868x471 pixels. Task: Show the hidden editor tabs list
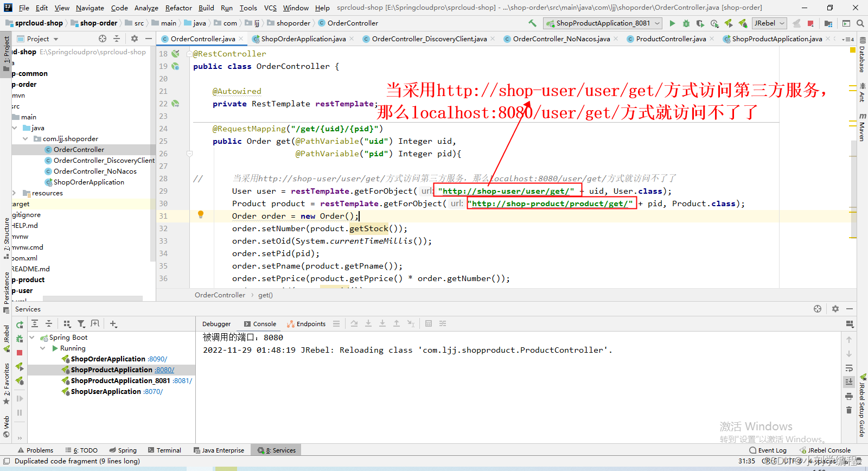[x=849, y=39]
